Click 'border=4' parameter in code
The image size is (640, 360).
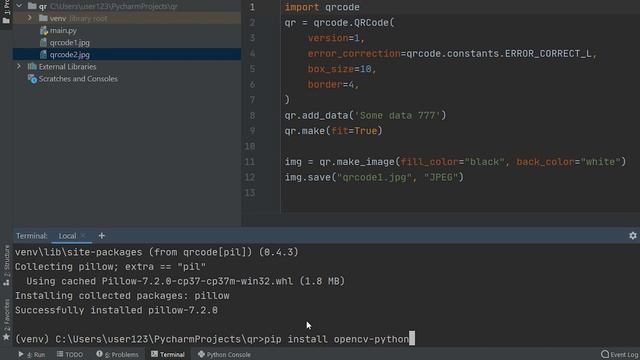tap(331, 84)
